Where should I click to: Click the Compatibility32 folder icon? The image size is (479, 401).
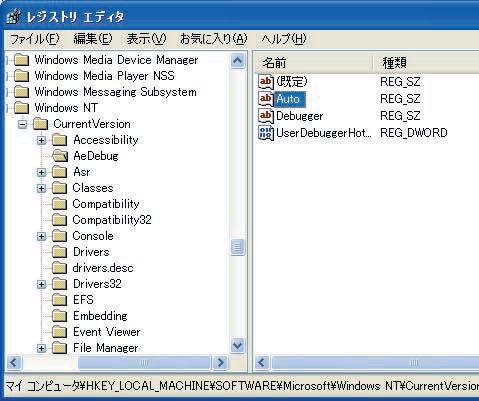click(x=60, y=220)
